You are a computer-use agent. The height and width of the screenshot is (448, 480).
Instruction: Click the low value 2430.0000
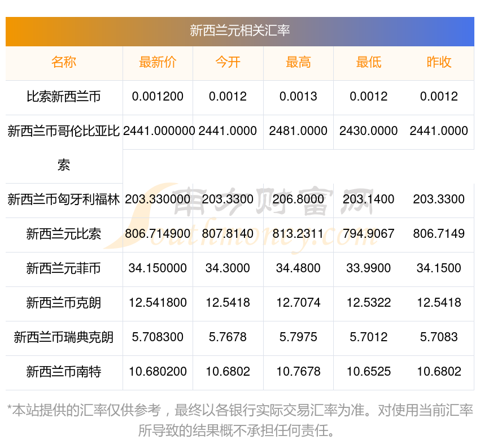tap(369, 131)
